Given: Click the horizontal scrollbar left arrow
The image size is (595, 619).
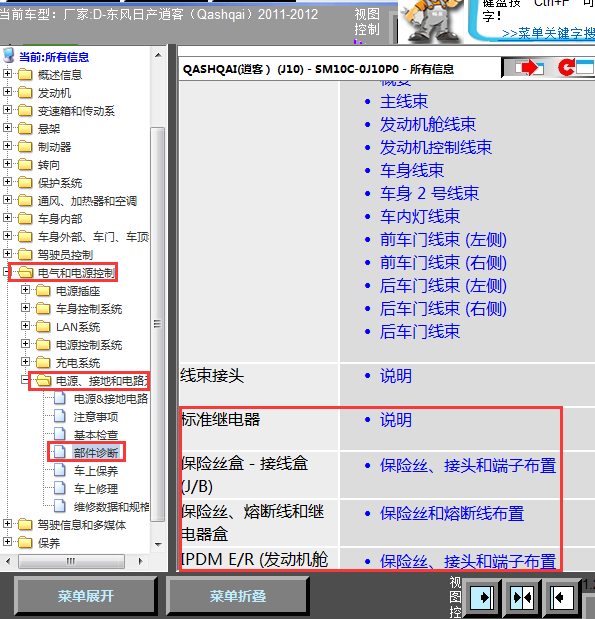Looking at the screenshot, I should pyautogui.click(x=9, y=561).
